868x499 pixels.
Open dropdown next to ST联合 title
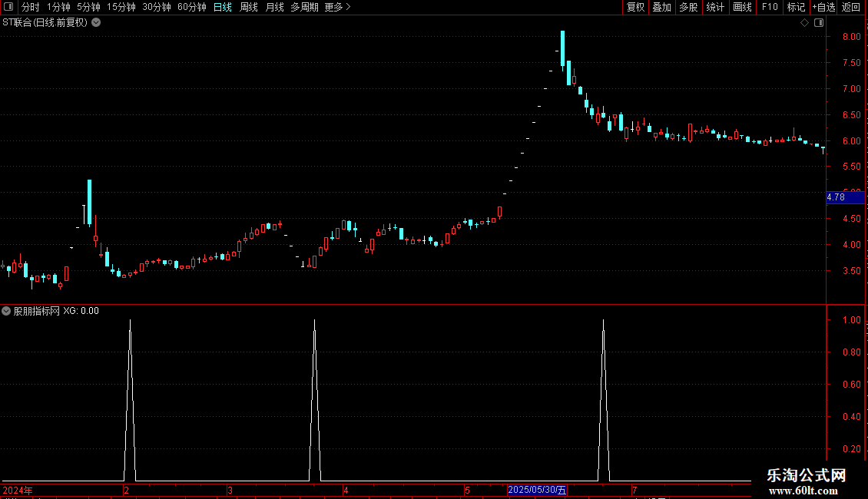(x=96, y=23)
